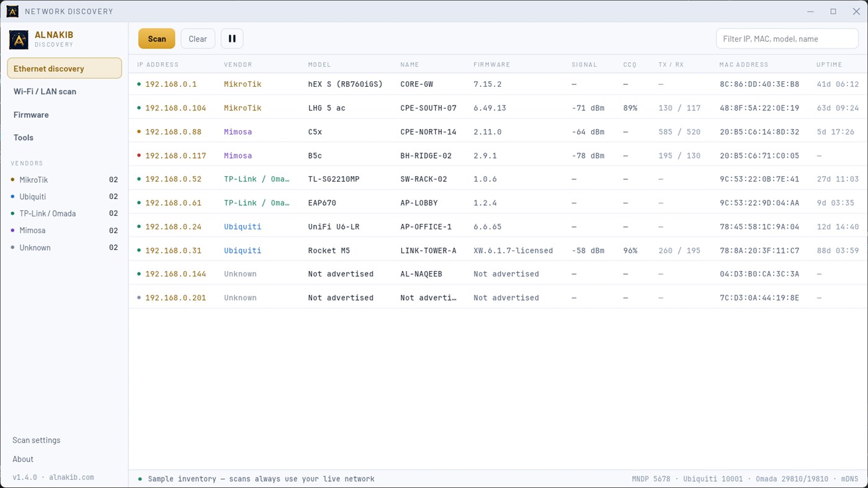Image resolution: width=868 pixels, height=488 pixels.
Task: Click the app icon in the title bar
Action: (12, 11)
